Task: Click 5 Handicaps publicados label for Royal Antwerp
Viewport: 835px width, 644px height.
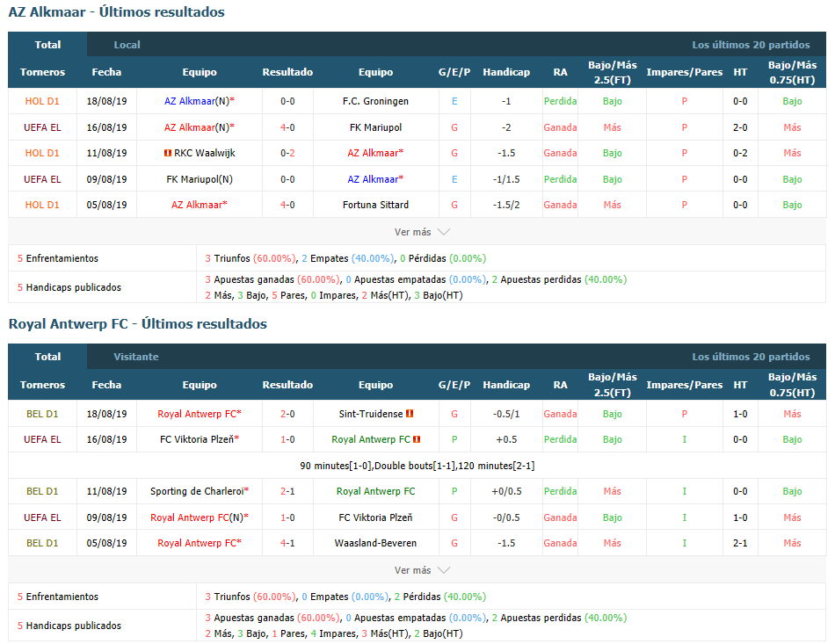Action: [69, 626]
